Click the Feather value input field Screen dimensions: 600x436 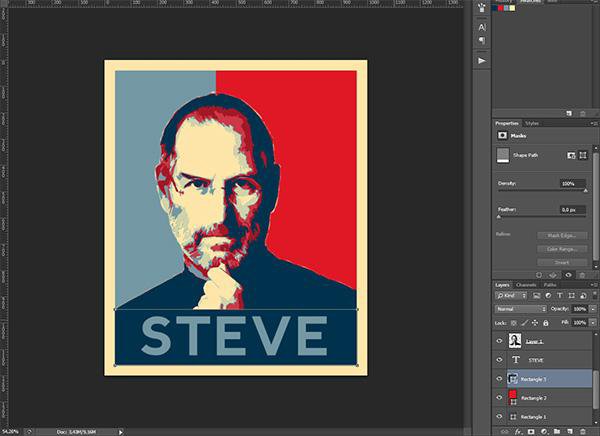[x=573, y=210]
